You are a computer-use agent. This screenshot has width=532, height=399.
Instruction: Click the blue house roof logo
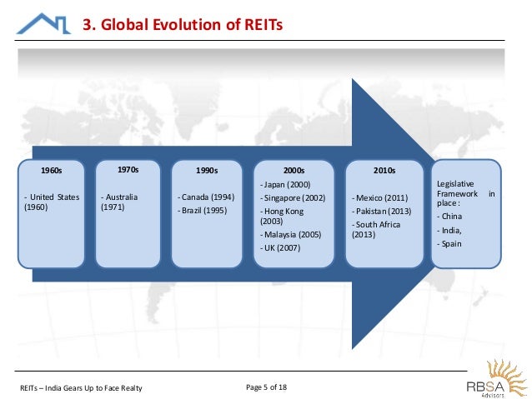click(43, 23)
